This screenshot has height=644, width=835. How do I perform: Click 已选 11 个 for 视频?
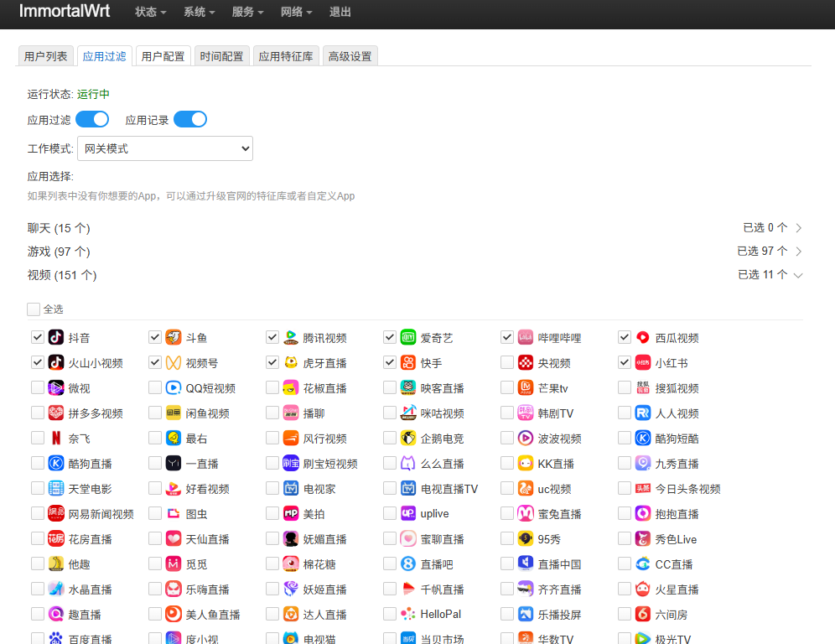pyautogui.click(x=763, y=274)
